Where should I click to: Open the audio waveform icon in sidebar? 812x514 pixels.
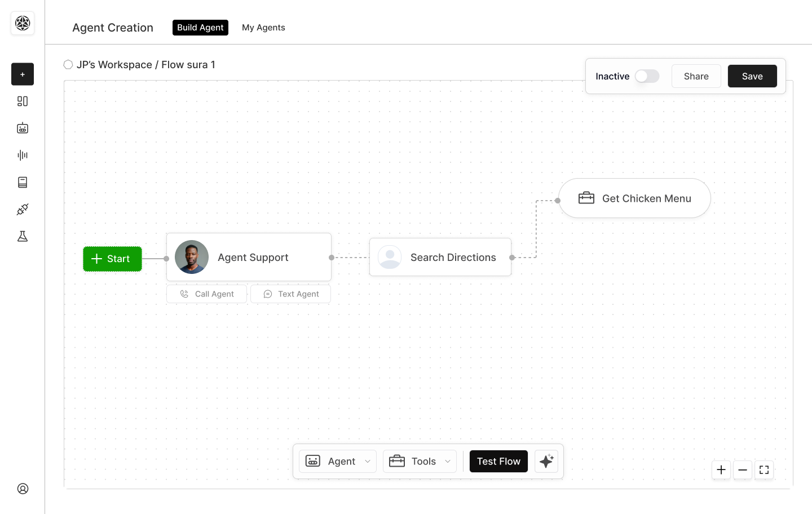point(23,156)
